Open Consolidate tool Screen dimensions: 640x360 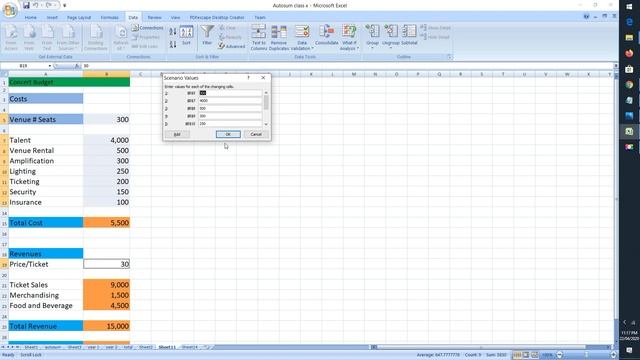click(327, 36)
